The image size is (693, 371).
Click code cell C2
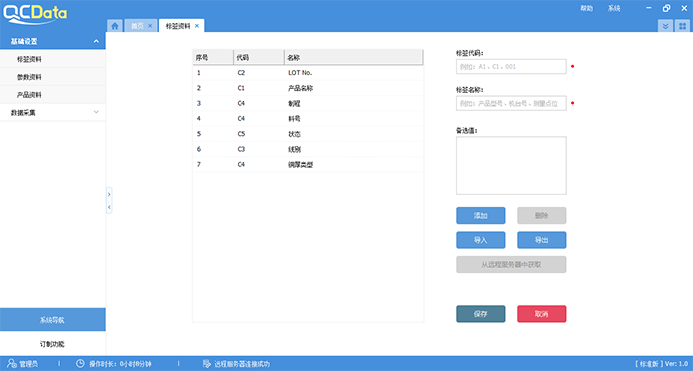coord(241,73)
